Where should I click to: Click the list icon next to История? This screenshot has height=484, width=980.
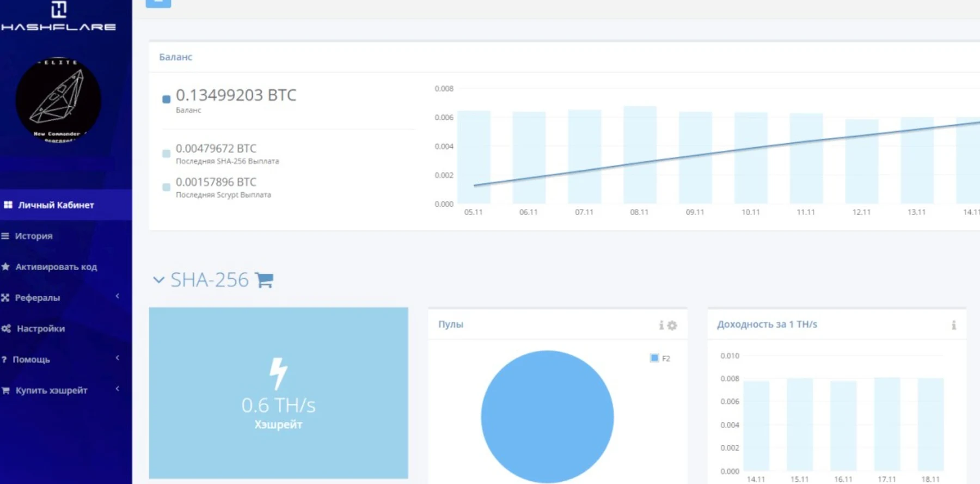tap(5, 236)
